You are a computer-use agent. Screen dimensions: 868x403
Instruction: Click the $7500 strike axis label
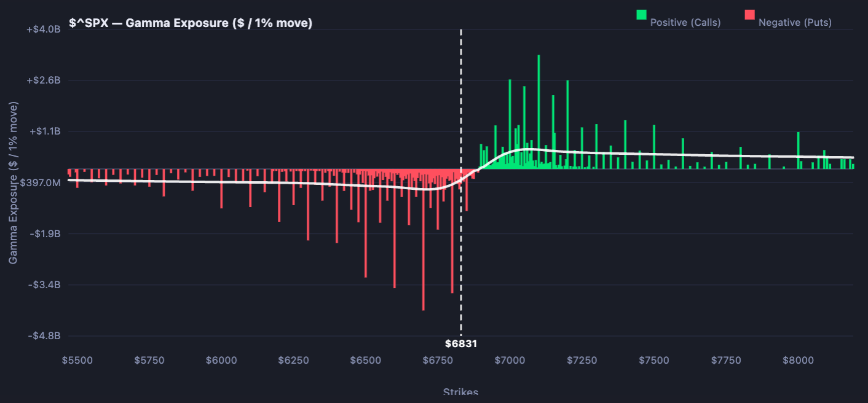[654, 360]
